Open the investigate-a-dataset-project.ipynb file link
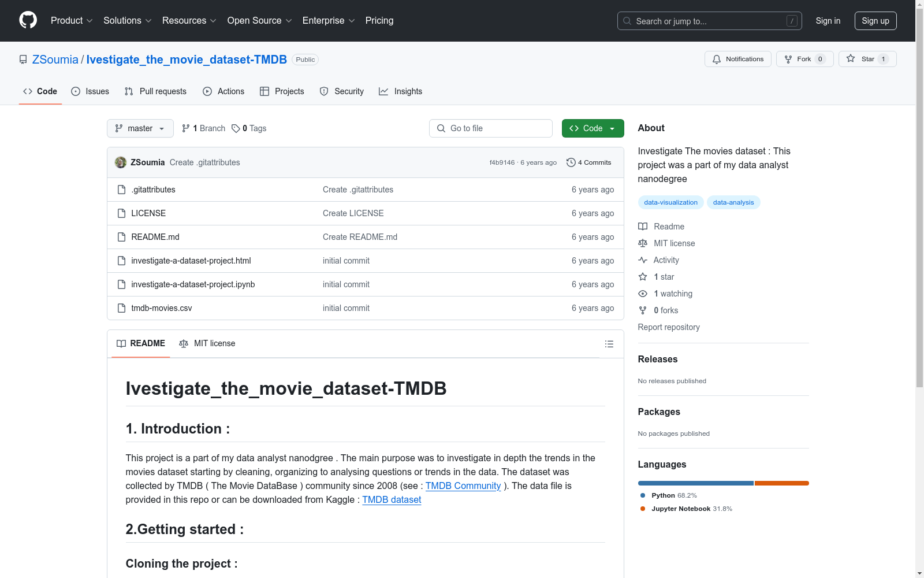This screenshot has height=578, width=924. pyautogui.click(x=193, y=284)
